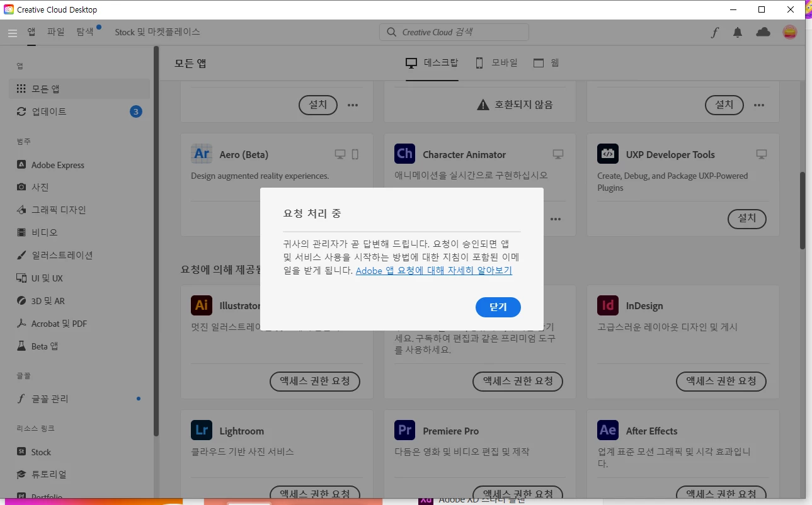Click the UXP Developer Tools app icon
The image size is (812, 505).
click(608, 154)
